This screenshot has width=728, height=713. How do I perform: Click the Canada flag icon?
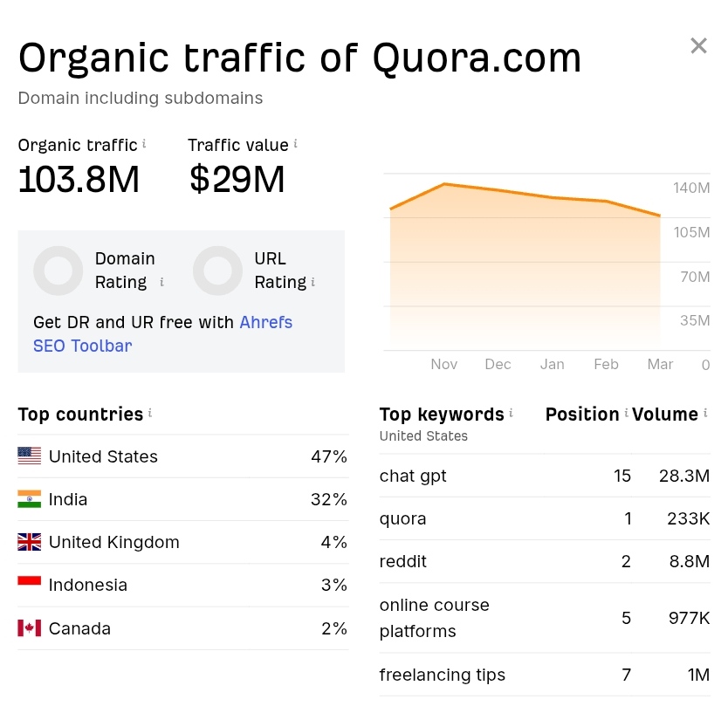(29, 627)
